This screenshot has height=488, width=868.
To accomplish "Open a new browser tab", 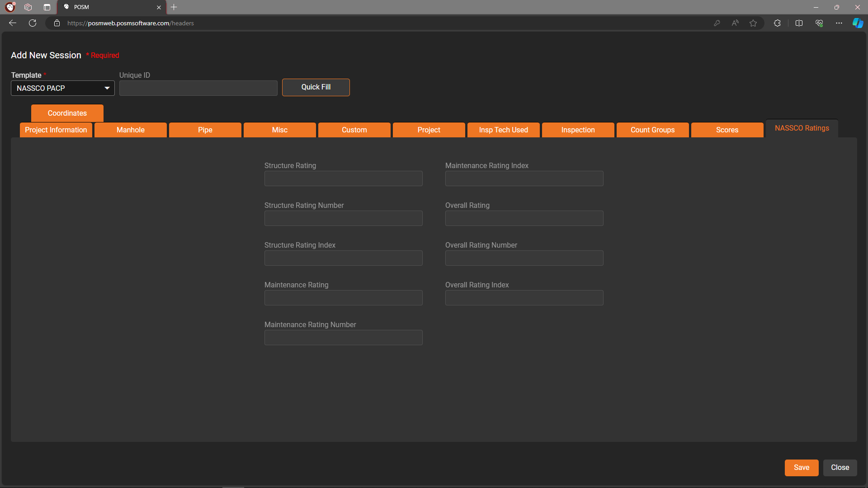I will click(174, 7).
